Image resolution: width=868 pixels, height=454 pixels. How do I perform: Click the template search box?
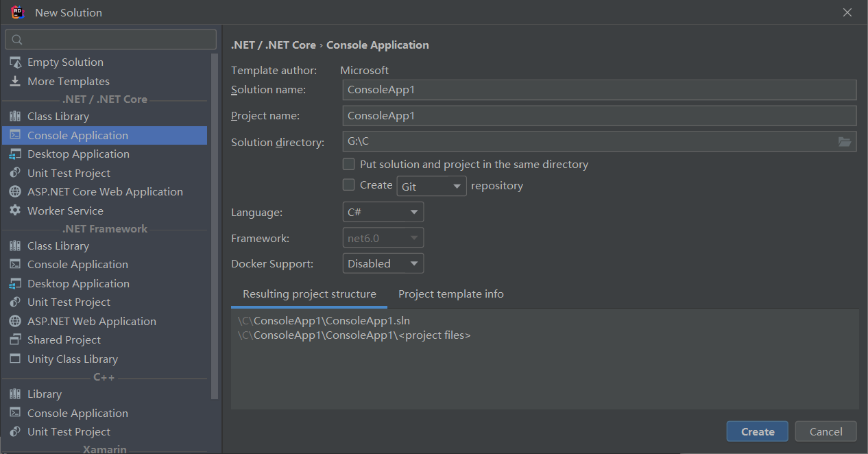tap(111, 40)
